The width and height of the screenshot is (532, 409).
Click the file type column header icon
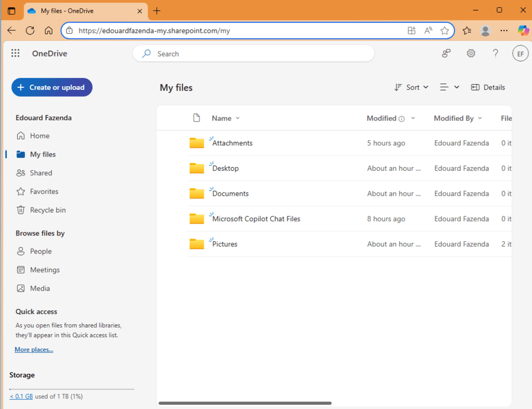click(196, 118)
